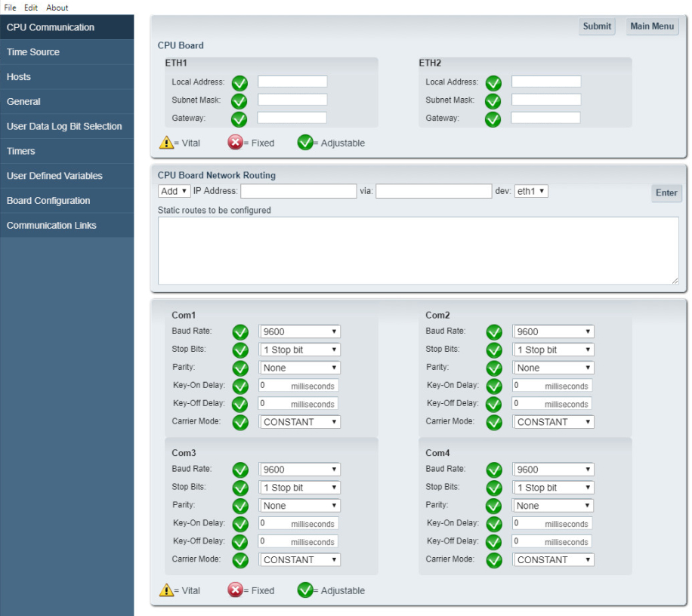Click Com1 Key-Off Delay checkmark icon

tap(240, 405)
